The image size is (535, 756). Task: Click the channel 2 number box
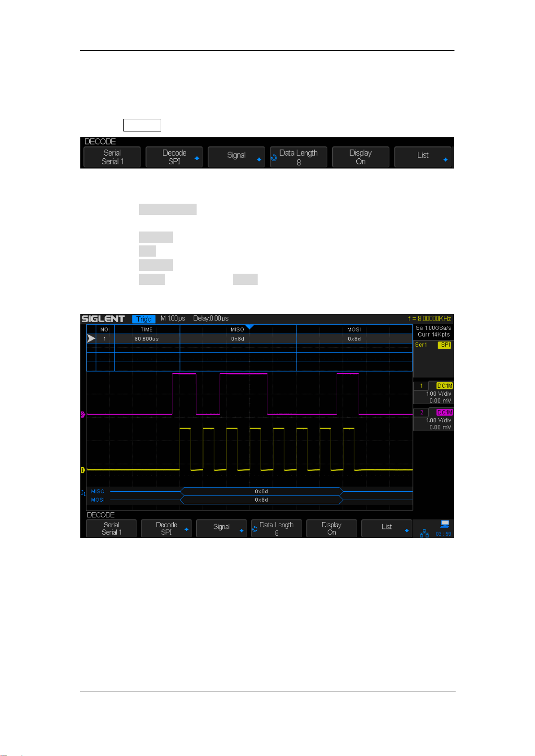(421, 412)
